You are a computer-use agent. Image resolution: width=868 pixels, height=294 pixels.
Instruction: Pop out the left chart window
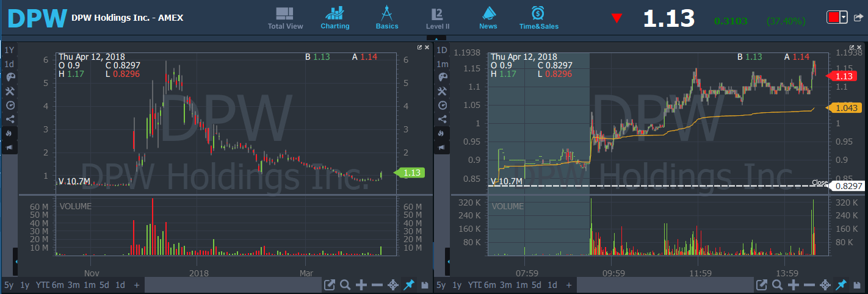click(x=420, y=47)
